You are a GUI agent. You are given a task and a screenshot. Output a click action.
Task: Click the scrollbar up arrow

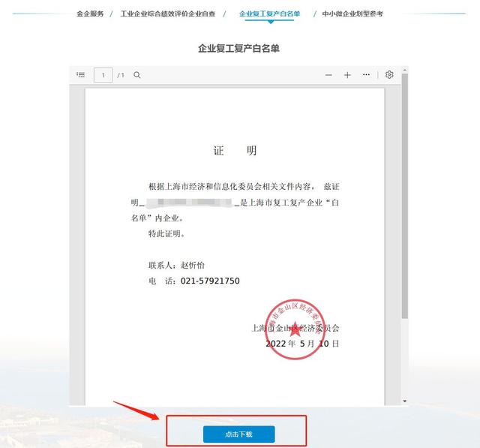[405, 70]
